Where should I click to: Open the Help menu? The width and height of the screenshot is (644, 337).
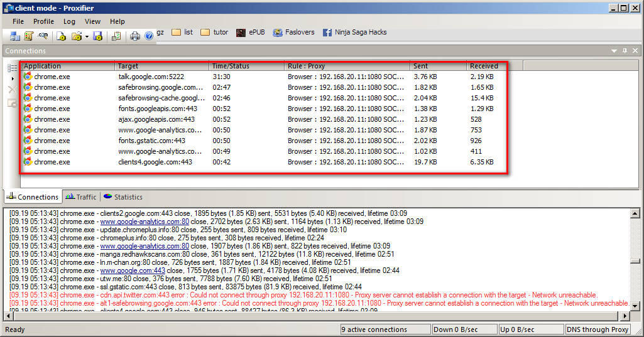pyautogui.click(x=117, y=21)
